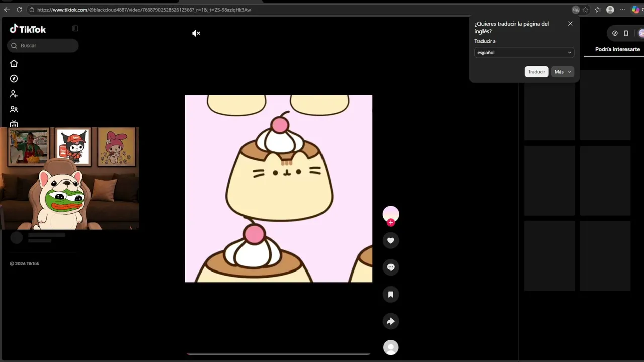The width and height of the screenshot is (644, 362).
Task: Open the Explore compass icon
Action: click(14, 79)
